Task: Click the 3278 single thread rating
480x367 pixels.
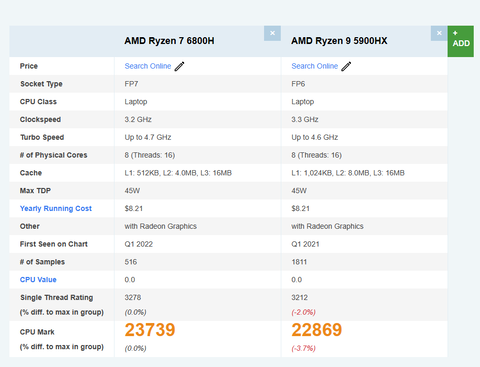Action: (133, 297)
